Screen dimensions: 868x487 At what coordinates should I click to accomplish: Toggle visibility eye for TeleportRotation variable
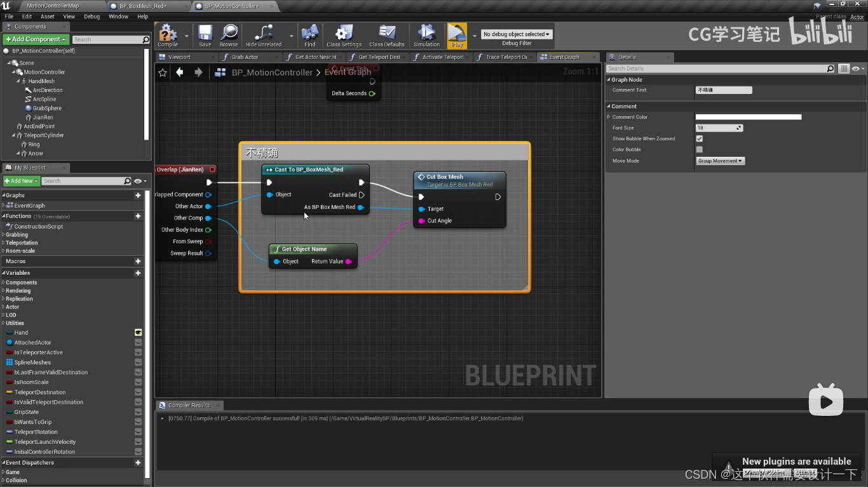(x=138, y=432)
